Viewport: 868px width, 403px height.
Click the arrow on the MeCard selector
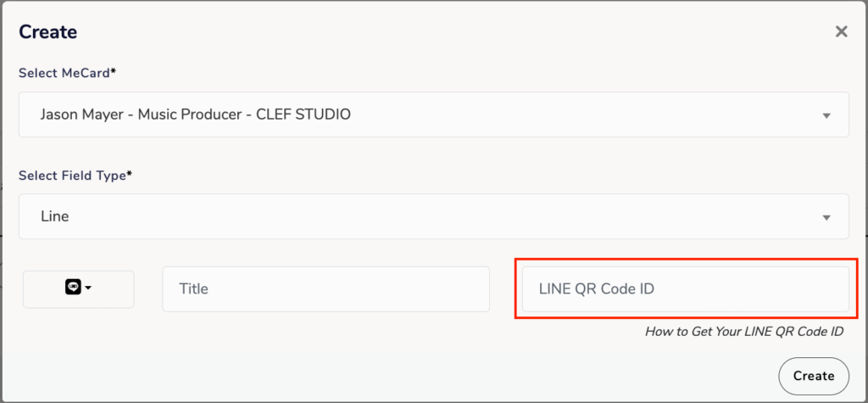coord(826,116)
